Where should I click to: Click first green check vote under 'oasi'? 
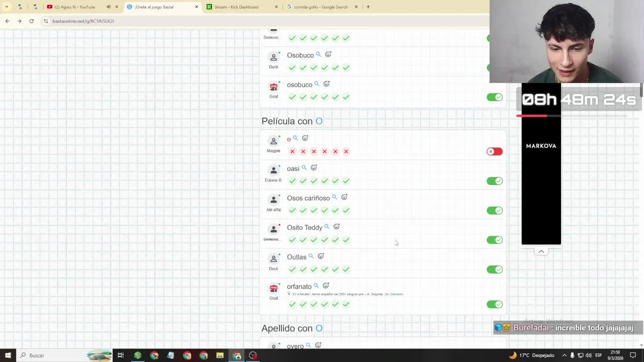pos(292,181)
